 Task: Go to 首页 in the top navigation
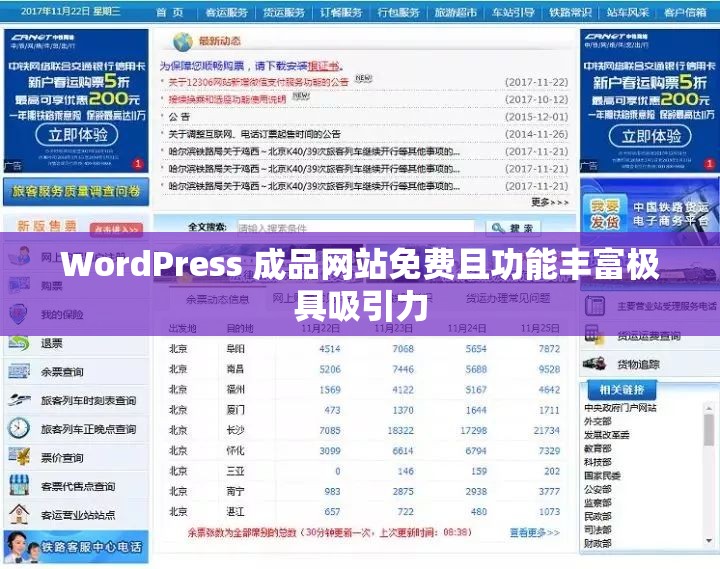169,12
